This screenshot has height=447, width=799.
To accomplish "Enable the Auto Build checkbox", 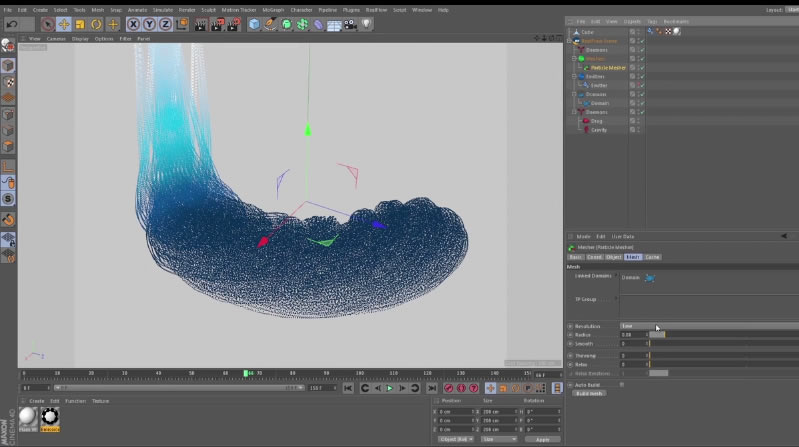I will (622, 384).
